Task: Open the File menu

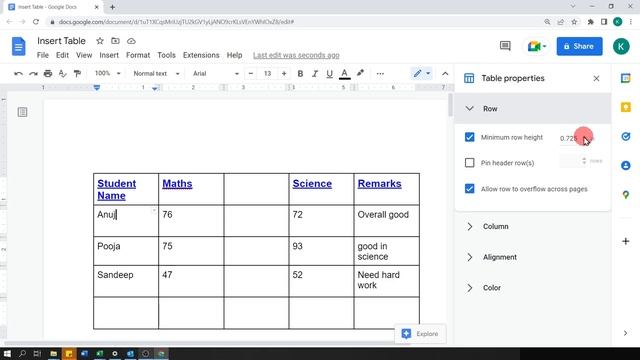Action: click(x=42, y=55)
